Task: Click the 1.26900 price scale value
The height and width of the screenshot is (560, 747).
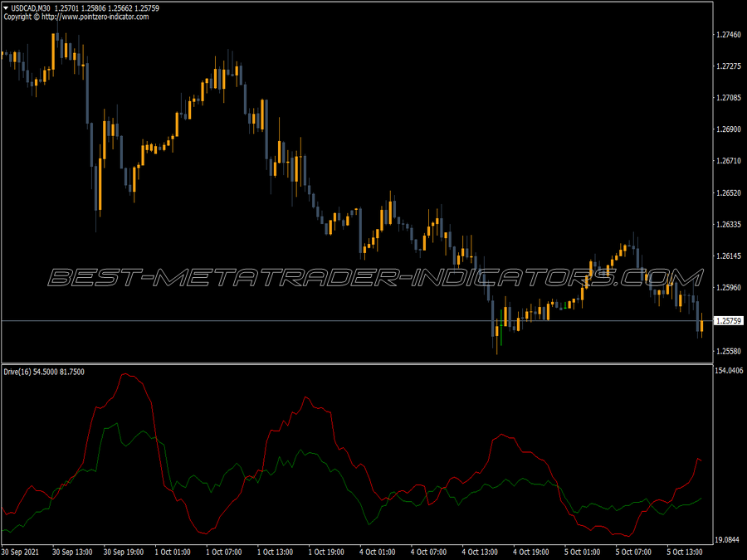Action: [729, 129]
